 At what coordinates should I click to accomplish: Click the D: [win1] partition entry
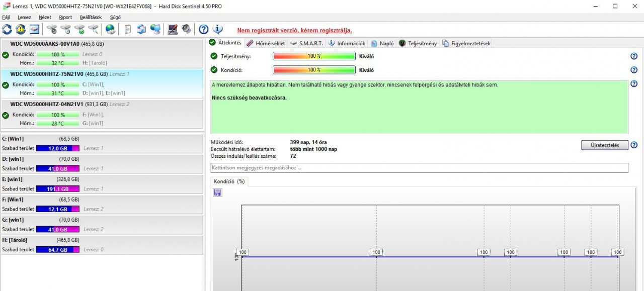(102, 164)
